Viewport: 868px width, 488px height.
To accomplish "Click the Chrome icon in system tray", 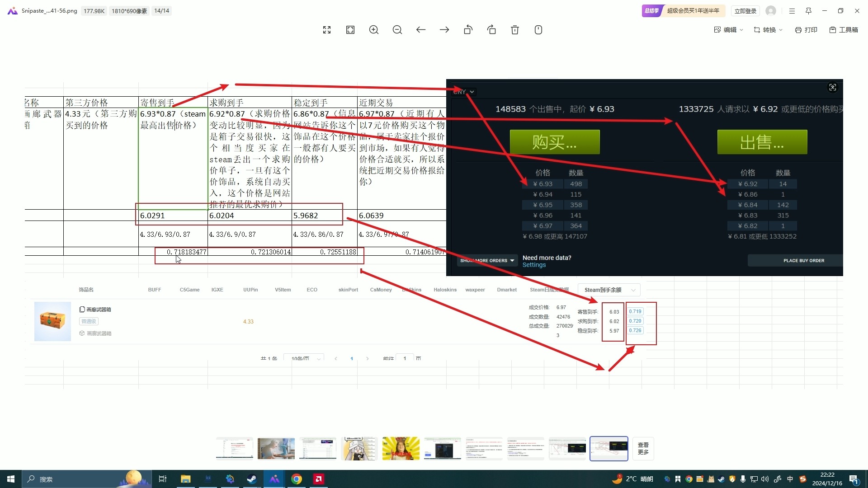I will coord(689,479).
